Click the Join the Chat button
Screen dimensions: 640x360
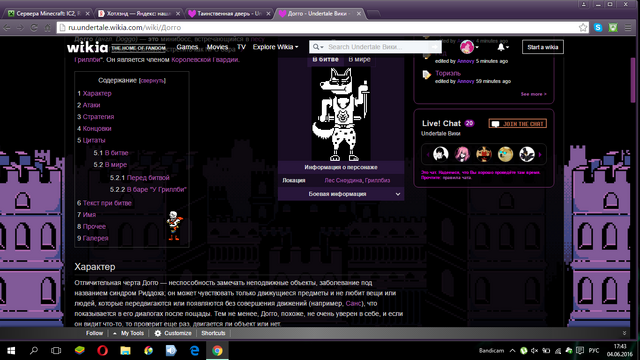coord(518,123)
